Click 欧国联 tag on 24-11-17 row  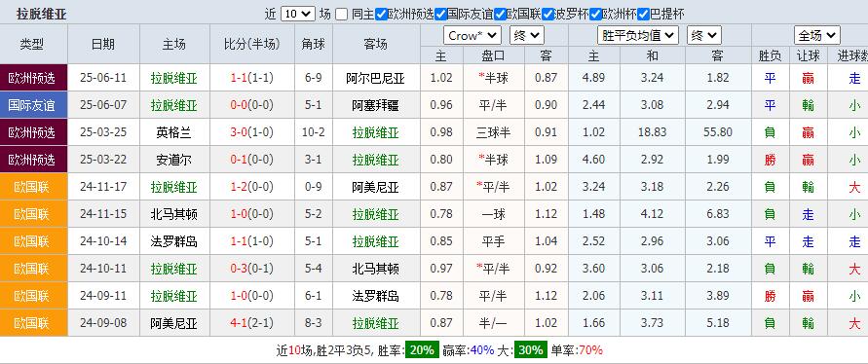pos(33,187)
